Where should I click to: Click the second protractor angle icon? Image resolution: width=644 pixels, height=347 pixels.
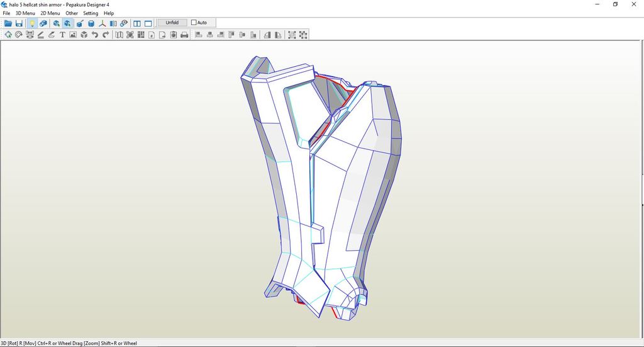[x=279, y=35]
